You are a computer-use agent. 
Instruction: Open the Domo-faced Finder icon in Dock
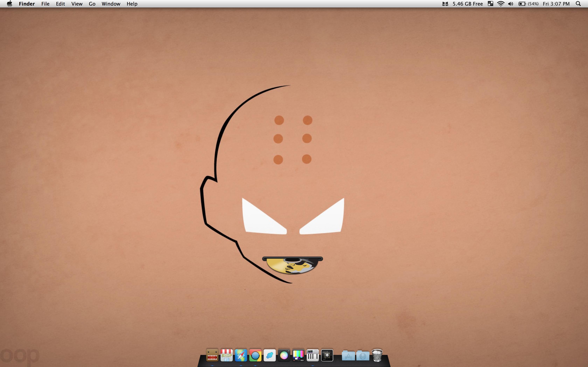click(212, 355)
